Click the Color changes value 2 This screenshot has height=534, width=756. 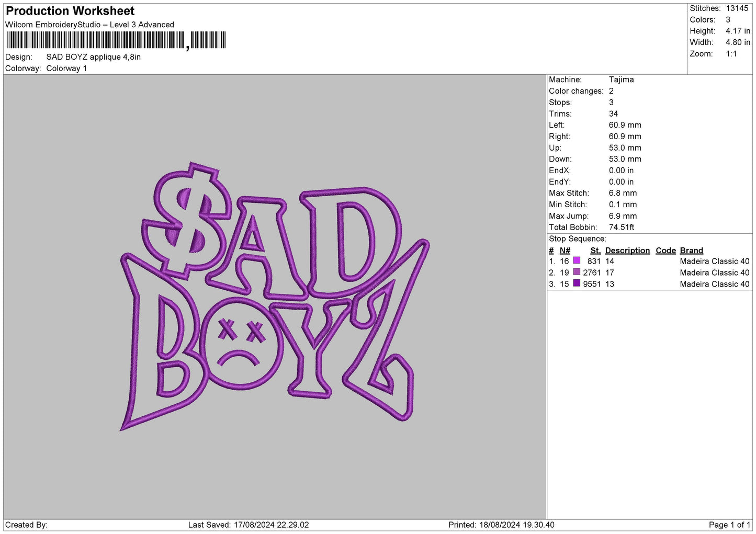[611, 91]
